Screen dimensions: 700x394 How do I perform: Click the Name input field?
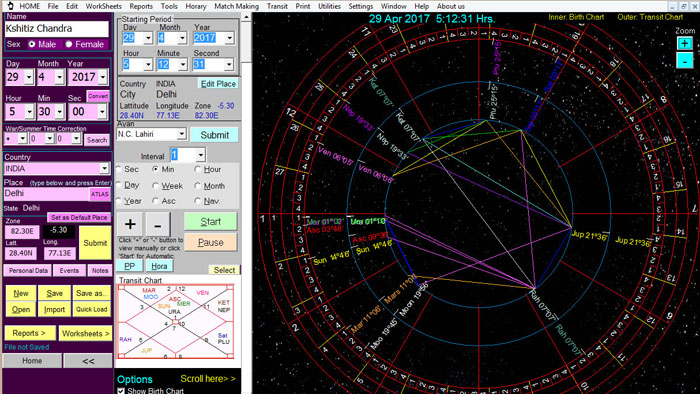[x=57, y=29]
